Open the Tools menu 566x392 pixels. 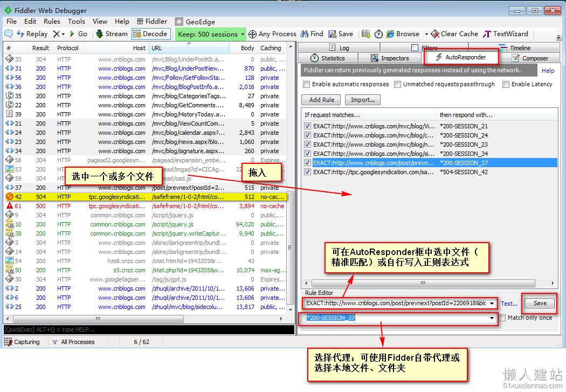click(x=77, y=22)
